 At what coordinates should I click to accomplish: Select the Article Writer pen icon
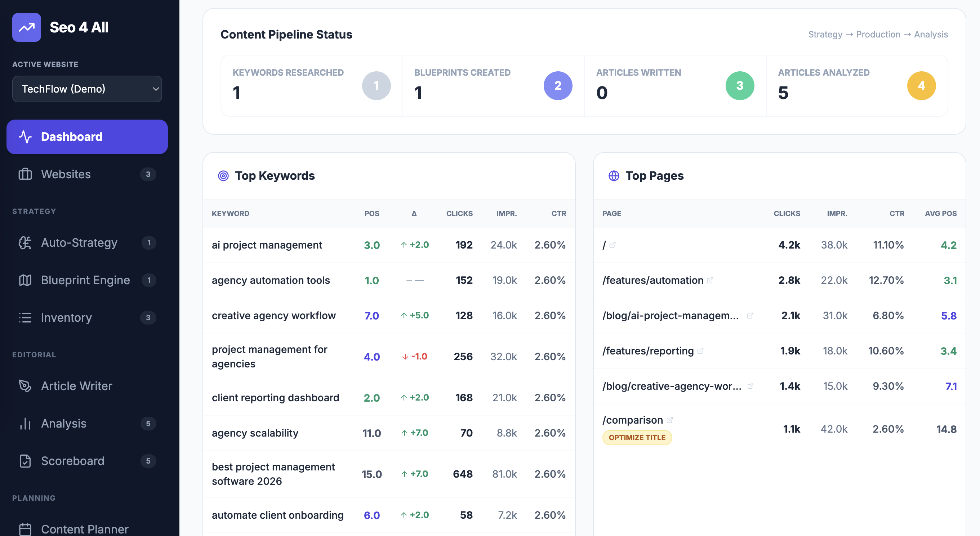[25, 386]
